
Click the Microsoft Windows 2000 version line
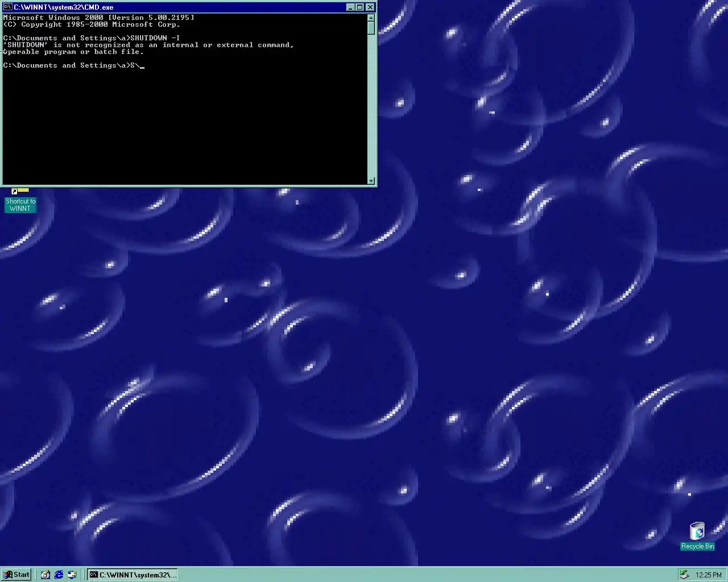coord(99,18)
